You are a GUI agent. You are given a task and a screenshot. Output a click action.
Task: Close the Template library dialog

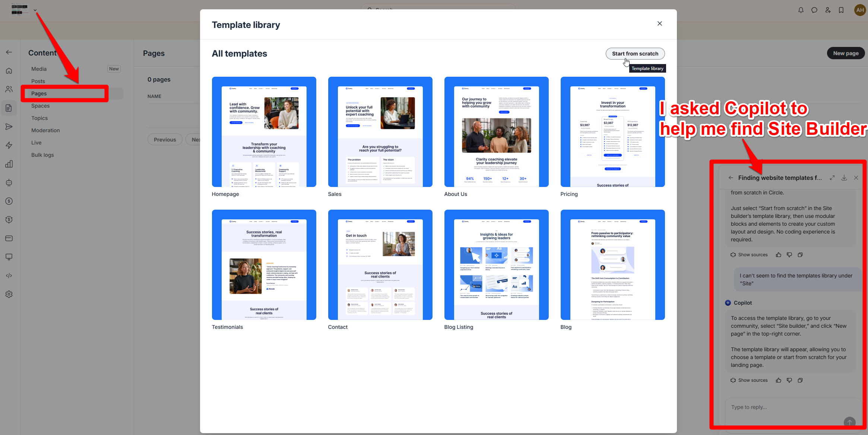(x=659, y=23)
